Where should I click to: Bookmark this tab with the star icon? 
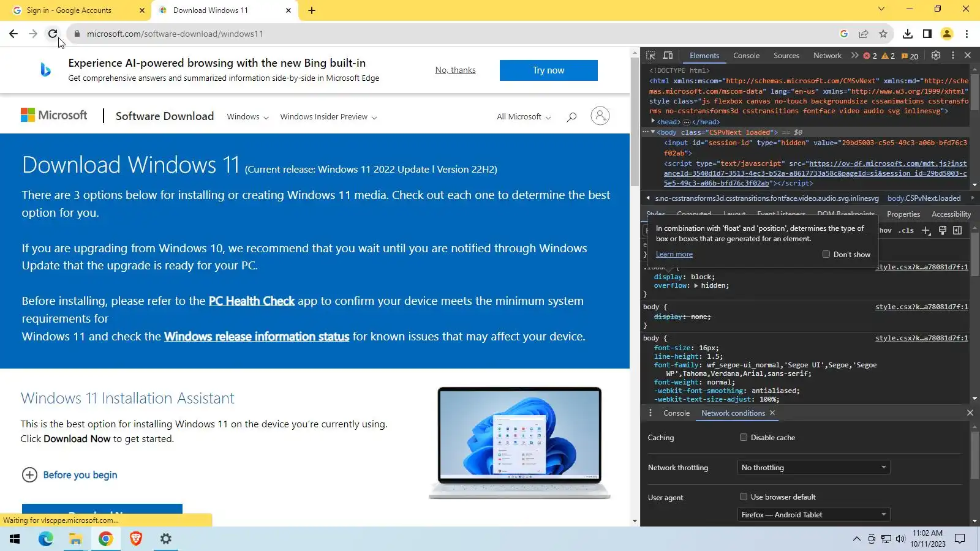point(883,34)
